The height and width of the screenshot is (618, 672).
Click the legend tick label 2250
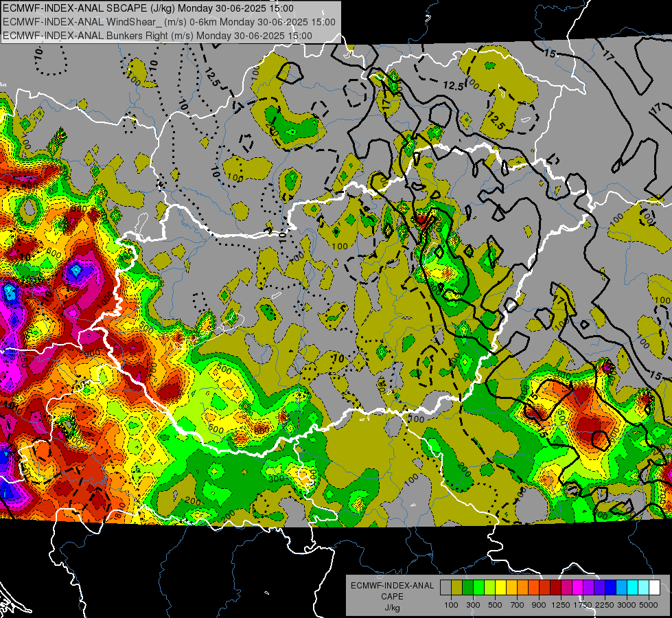tap(605, 605)
